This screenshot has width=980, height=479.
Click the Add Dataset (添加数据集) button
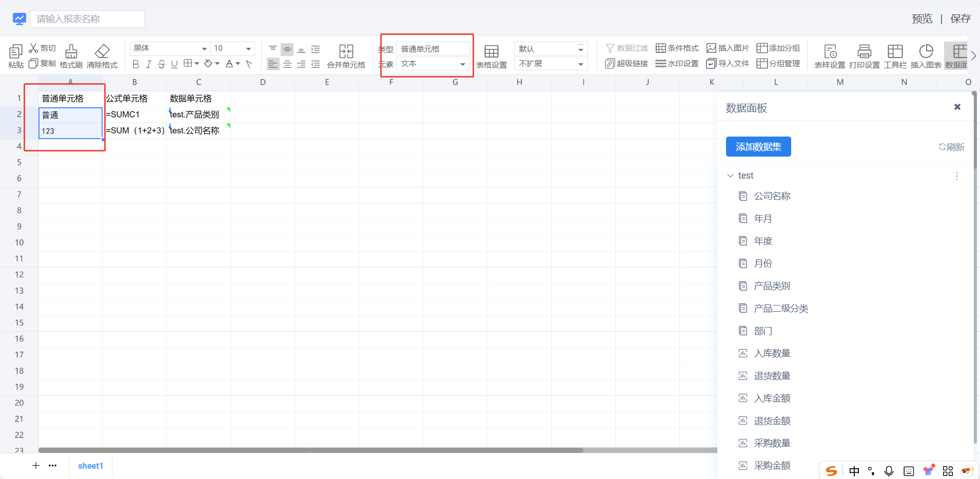pyautogui.click(x=758, y=147)
